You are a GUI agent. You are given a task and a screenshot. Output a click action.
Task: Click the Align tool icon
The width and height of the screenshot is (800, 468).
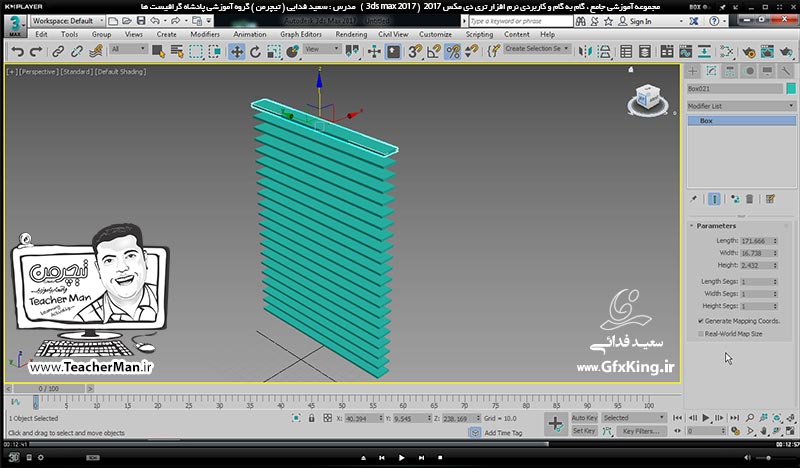604,52
